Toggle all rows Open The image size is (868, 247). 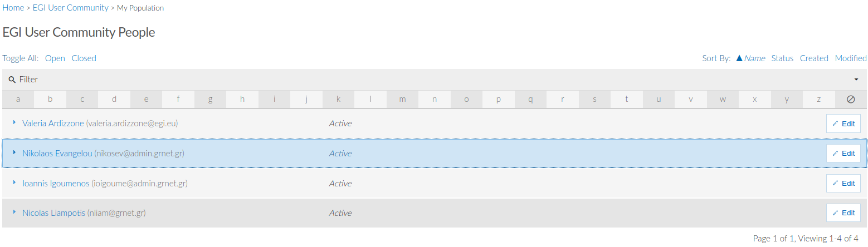55,58
